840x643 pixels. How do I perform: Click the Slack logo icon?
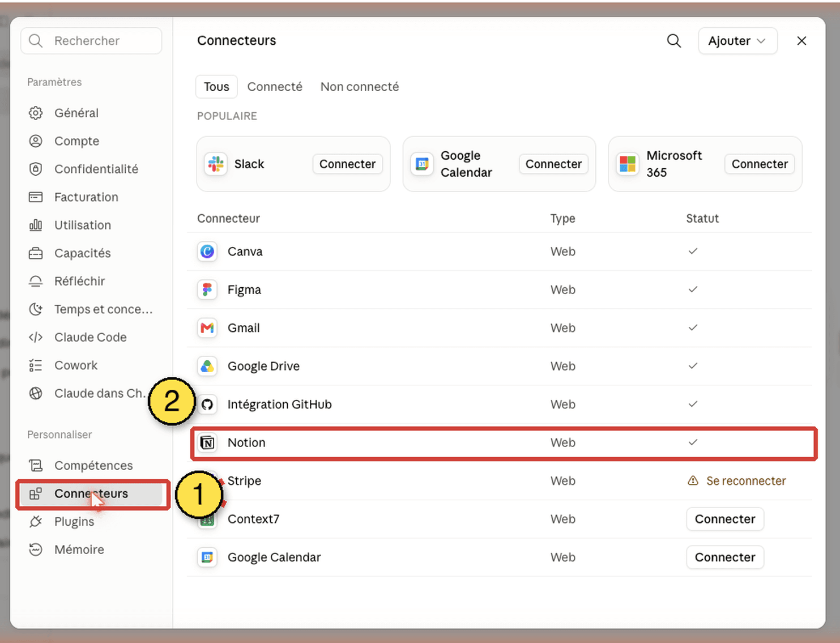coord(216,164)
